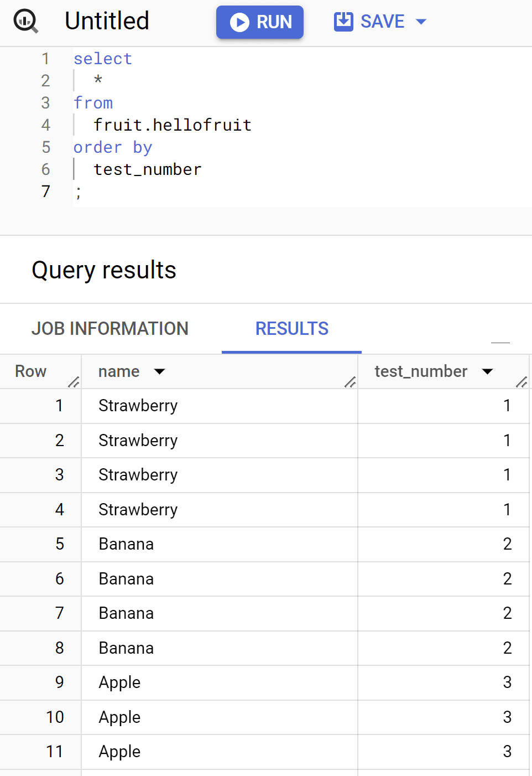The image size is (532, 776).
Task: Click the play icon inside RUN button
Action: click(239, 22)
